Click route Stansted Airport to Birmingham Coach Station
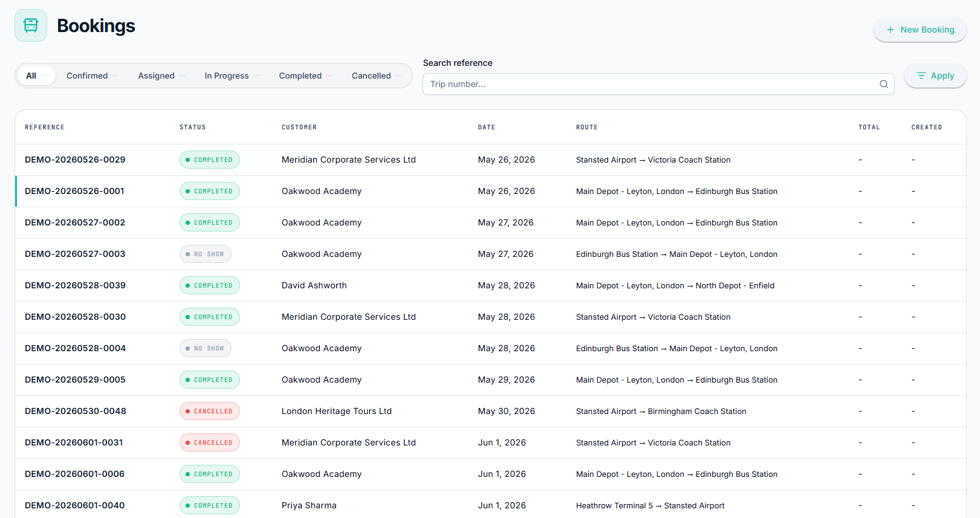The image size is (980, 518). (661, 411)
